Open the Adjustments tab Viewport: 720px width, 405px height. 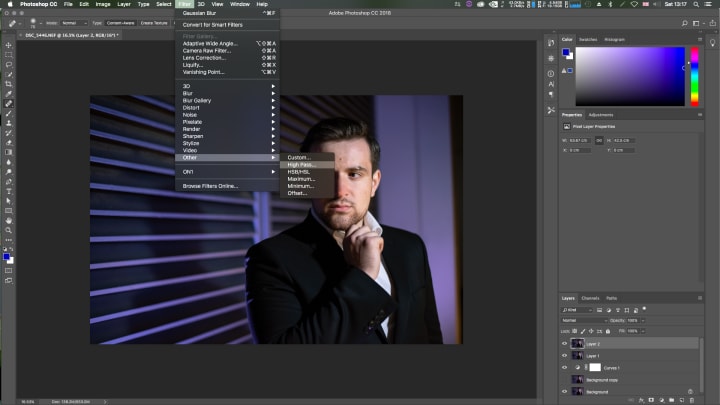click(x=601, y=115)
